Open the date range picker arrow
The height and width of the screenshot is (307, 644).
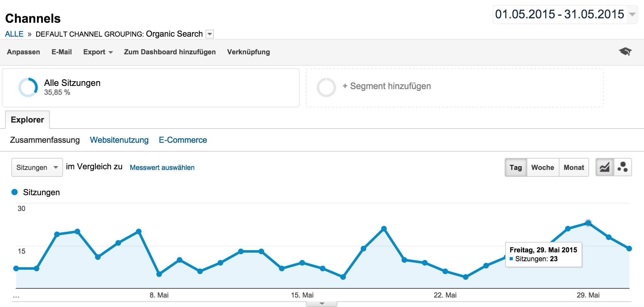click(632, 15)
